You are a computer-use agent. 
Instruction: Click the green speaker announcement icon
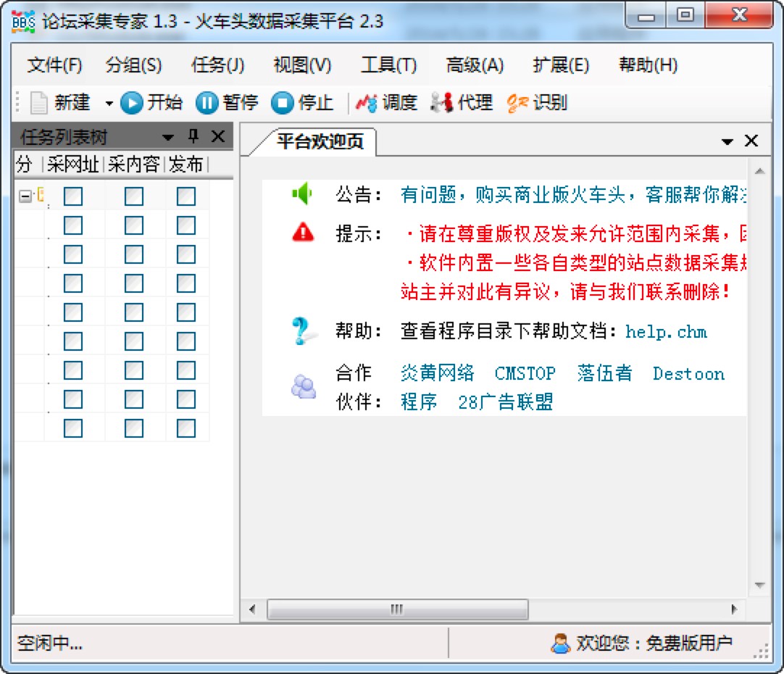(x=302, y=194)
